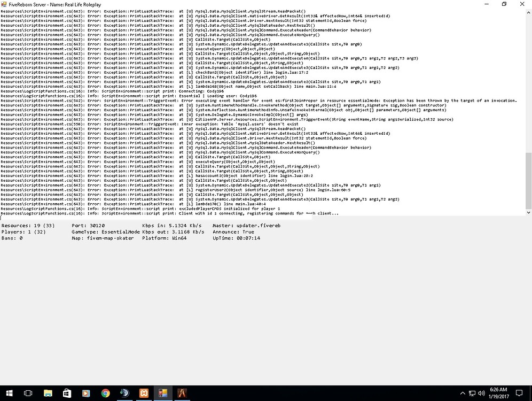This screenshot has height=401, width=532.
Task: Click log line 'excludedPlayerCMDS initialized for player 1'
Action: click(x=140, y=209)
